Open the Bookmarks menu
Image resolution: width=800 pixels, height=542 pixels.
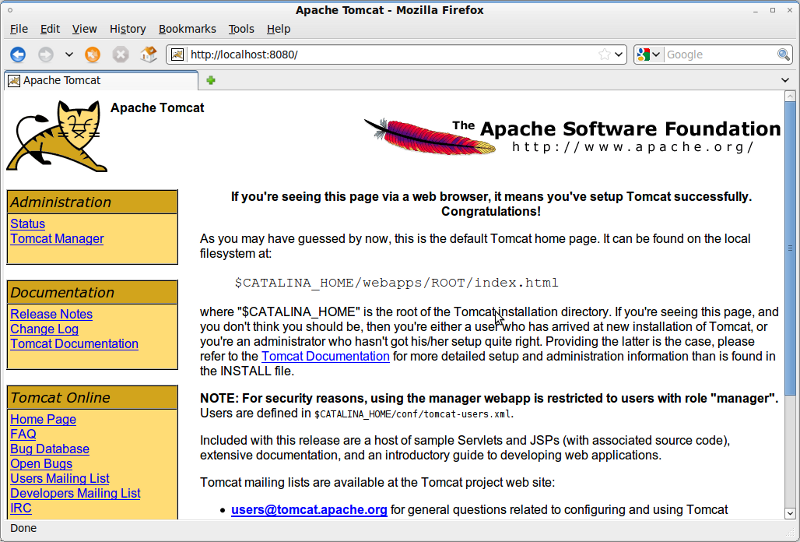[187, 29]
